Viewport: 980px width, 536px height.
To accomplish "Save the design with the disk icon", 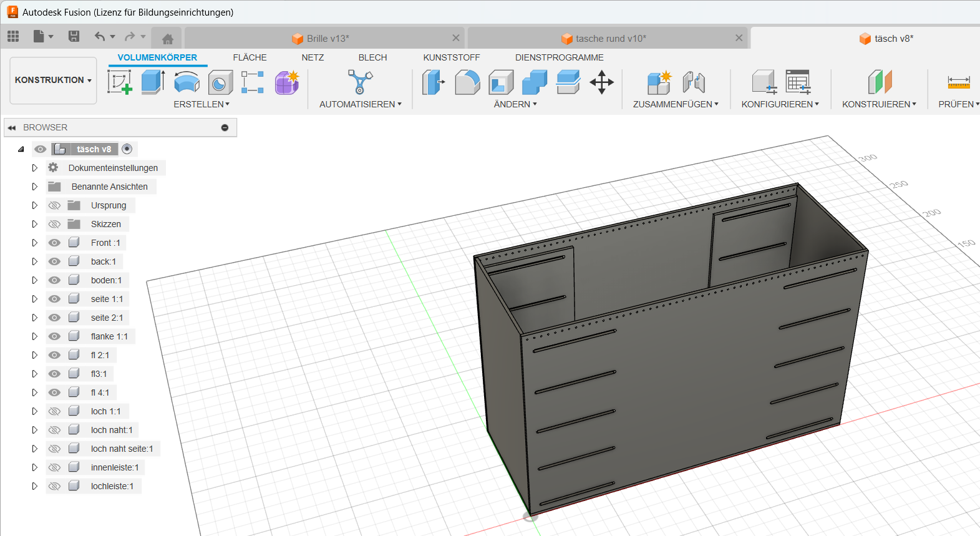I will coord(74,36).
